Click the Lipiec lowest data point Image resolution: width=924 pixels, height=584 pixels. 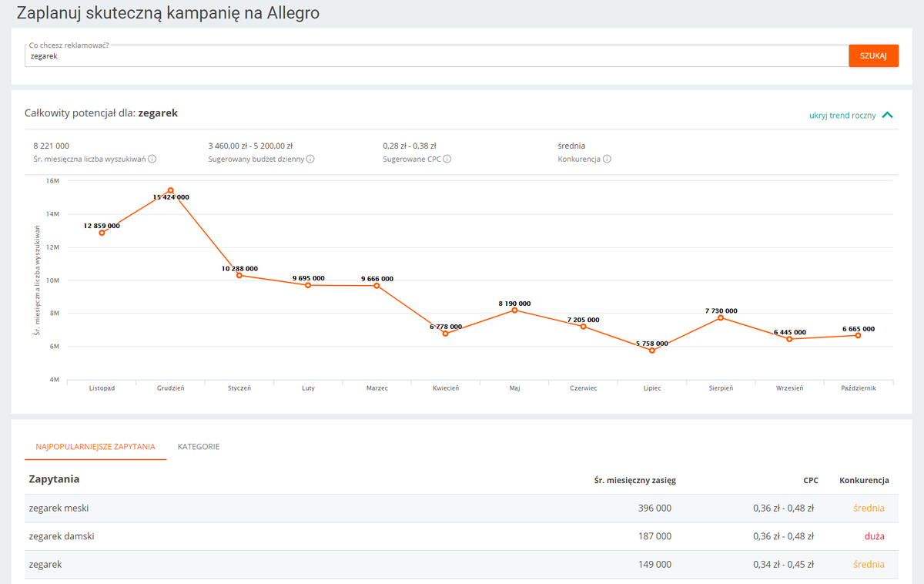click(651, 351)
